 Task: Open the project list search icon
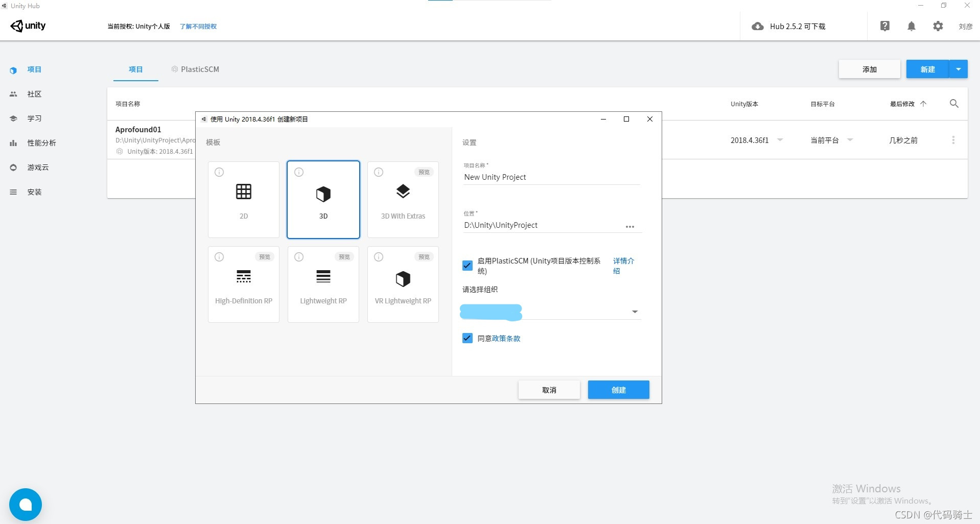tap(954, 104)
